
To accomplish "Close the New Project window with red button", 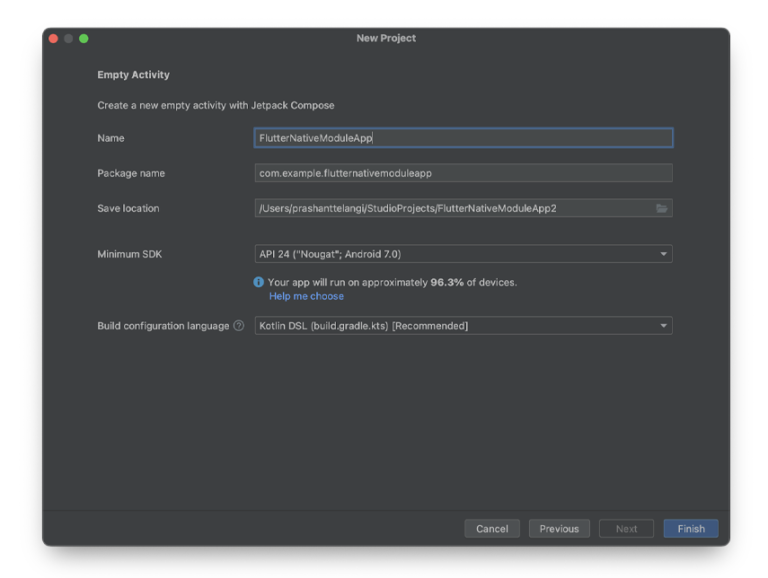I will click(x=54, y=38).
